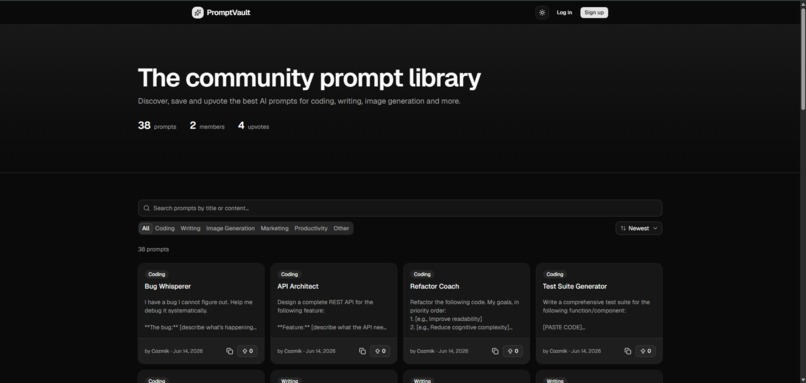Click Coding tag on Refactor Coach card
806x383 pixels.
422,275
